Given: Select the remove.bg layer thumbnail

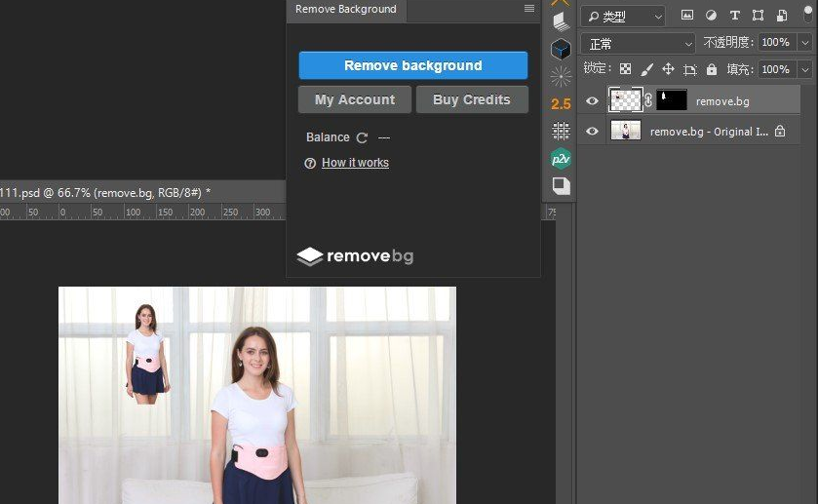Looking at the screenshot, I should click(x=626, y=99).
